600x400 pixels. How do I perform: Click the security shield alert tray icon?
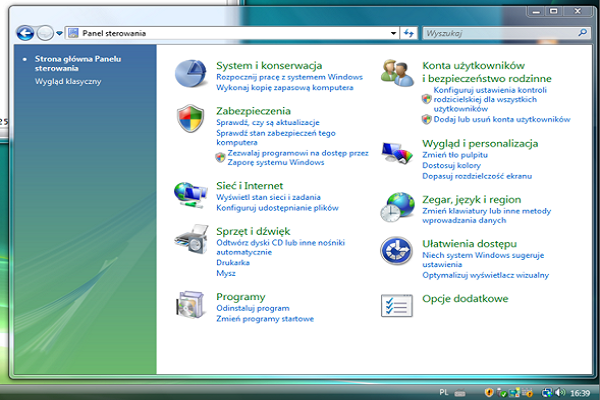[489, 392]
